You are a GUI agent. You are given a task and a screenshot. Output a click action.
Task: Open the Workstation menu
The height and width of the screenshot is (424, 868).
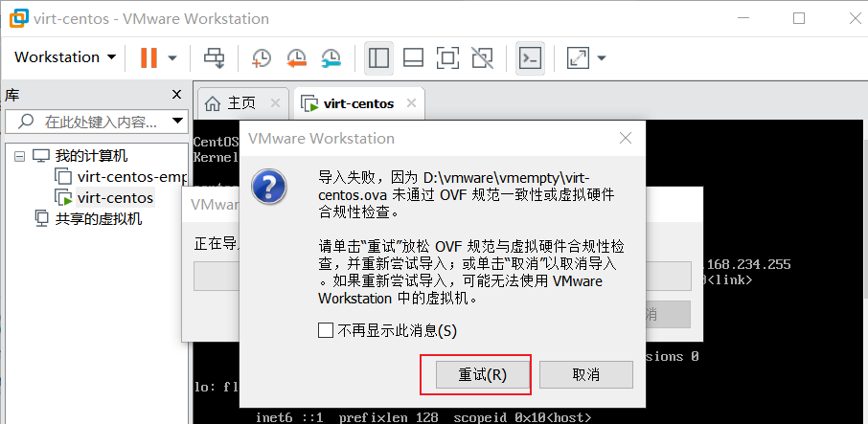point(65,56)
